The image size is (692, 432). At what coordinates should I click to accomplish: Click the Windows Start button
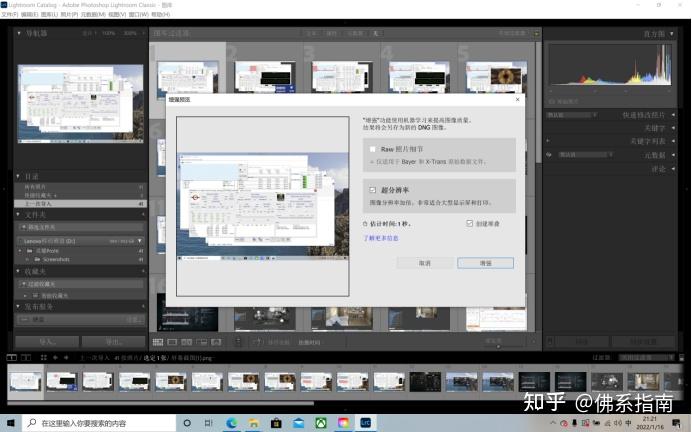(x=10, y=423)
